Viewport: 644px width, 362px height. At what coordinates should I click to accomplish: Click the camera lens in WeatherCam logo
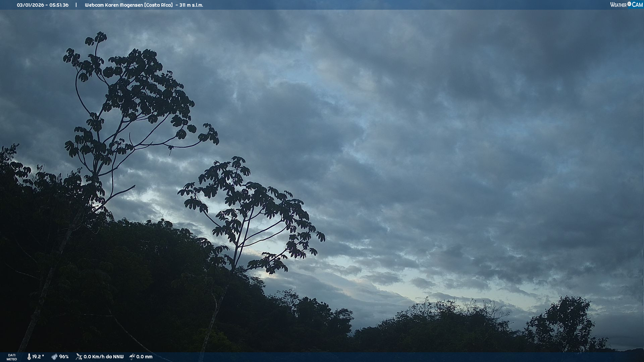629,4
